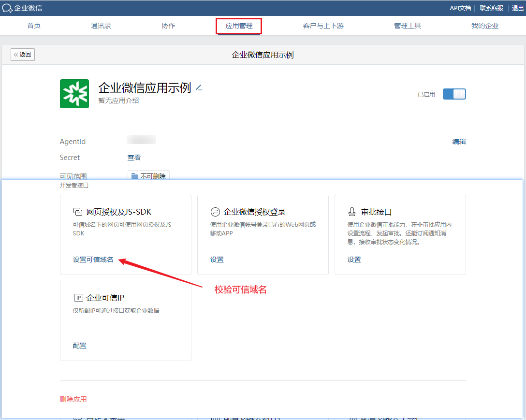Screen dimensions: 526x420
Task: Click the 企业可信IP card title
Action: pos(105,298)
